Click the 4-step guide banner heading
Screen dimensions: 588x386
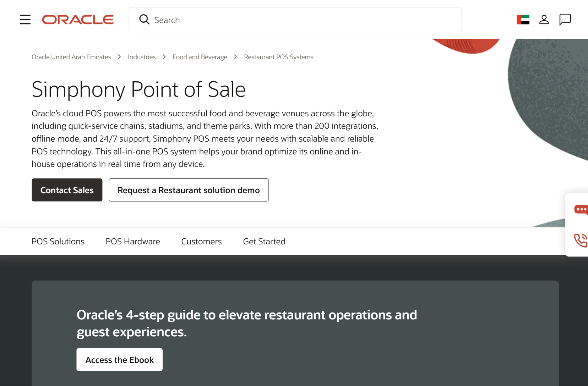[x=247, y=323]
